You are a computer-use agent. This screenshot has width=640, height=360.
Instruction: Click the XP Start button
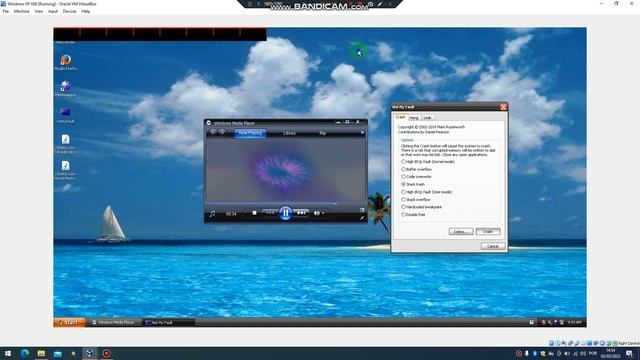click(x=69, y=322)
